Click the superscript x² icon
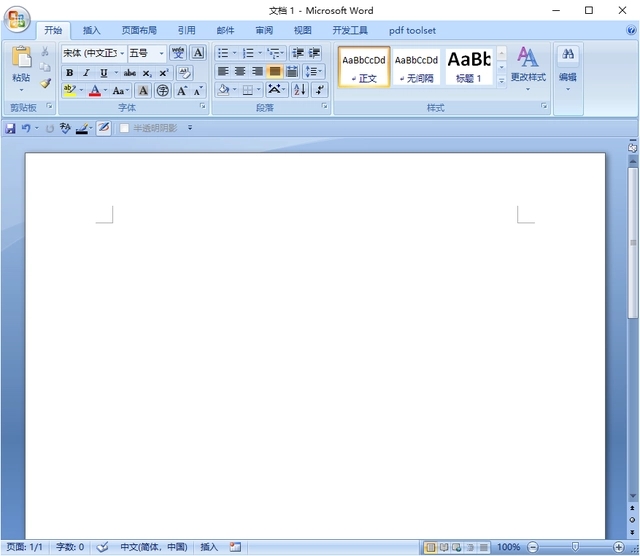The height and width of the screenshot is (556, 640). point(163,73)
